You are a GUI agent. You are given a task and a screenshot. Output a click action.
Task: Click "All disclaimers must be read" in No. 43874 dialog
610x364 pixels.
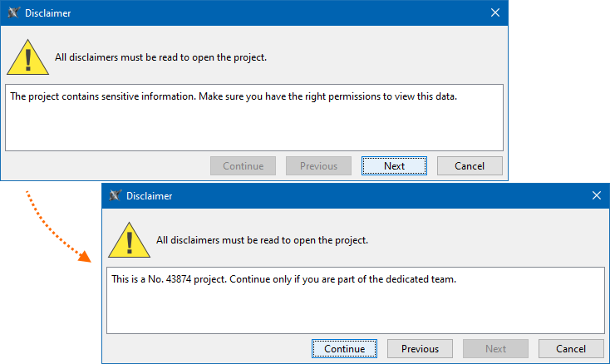pos(262,240)
